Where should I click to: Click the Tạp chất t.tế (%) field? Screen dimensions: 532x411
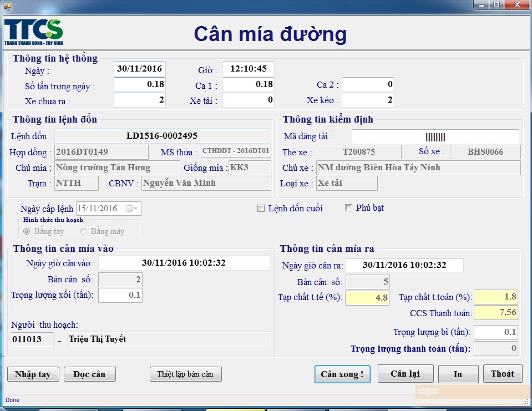point(367,298)
